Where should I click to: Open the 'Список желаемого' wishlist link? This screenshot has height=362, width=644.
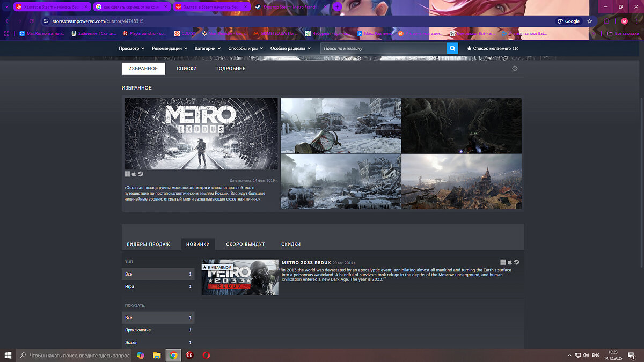pyautogui.click(x=492, y=48)
